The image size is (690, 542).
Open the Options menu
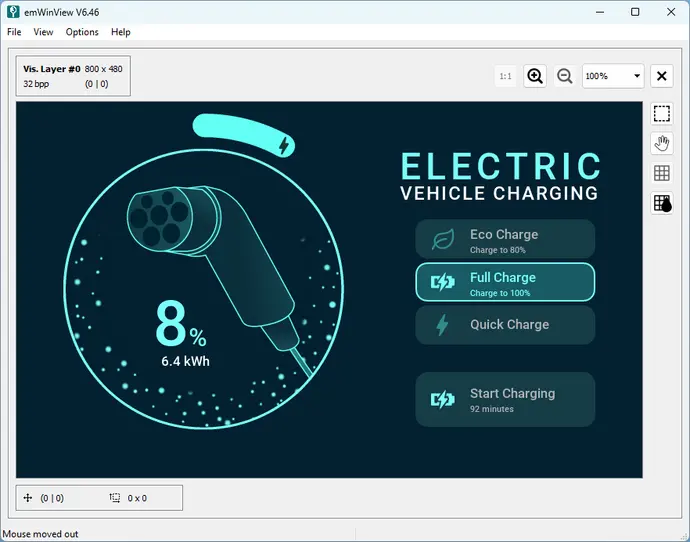(82, 32)
